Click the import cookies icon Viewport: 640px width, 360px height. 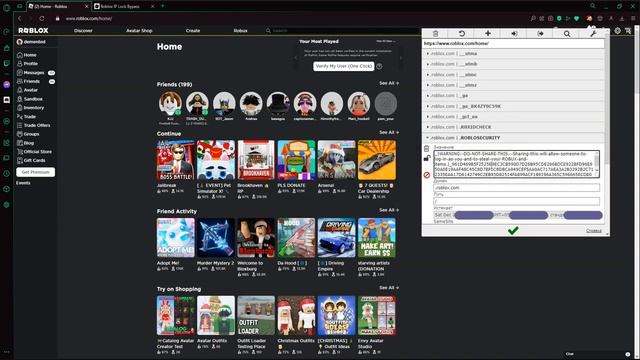(x=514, y=34)
